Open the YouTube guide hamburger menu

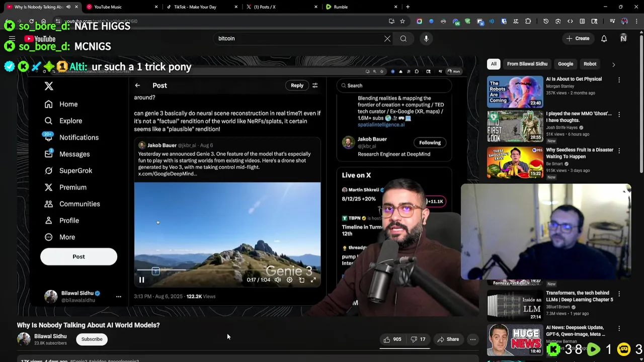pos(12,39)
